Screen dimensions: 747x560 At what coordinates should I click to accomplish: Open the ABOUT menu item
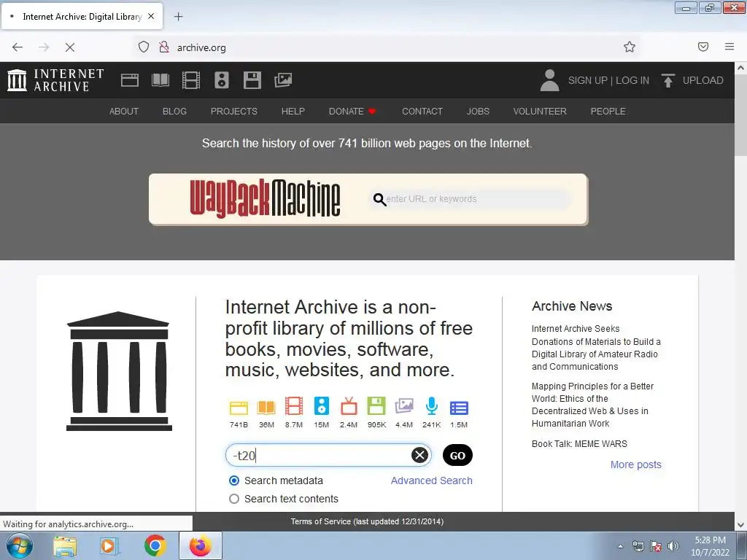pyautogui.click(x=124, y=111)
